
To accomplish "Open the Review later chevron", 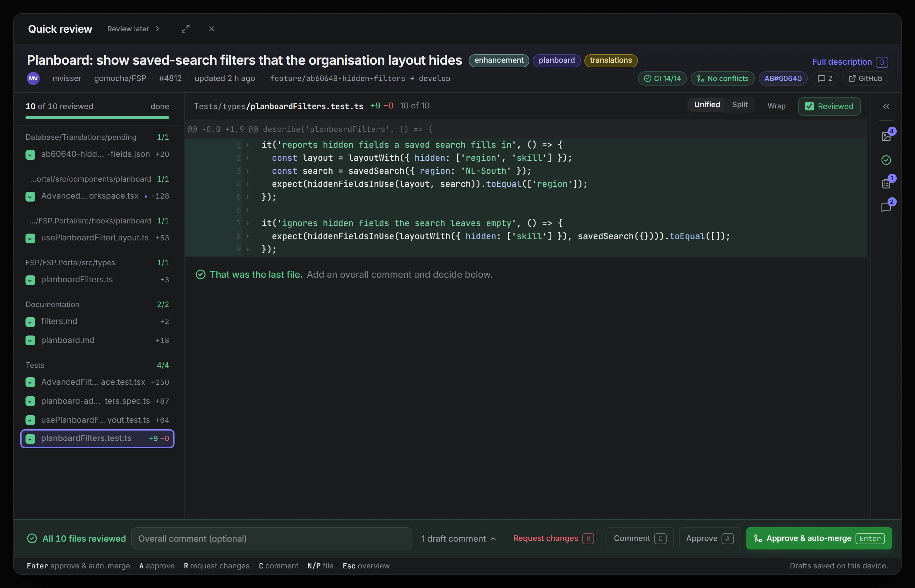I will 157,29.
